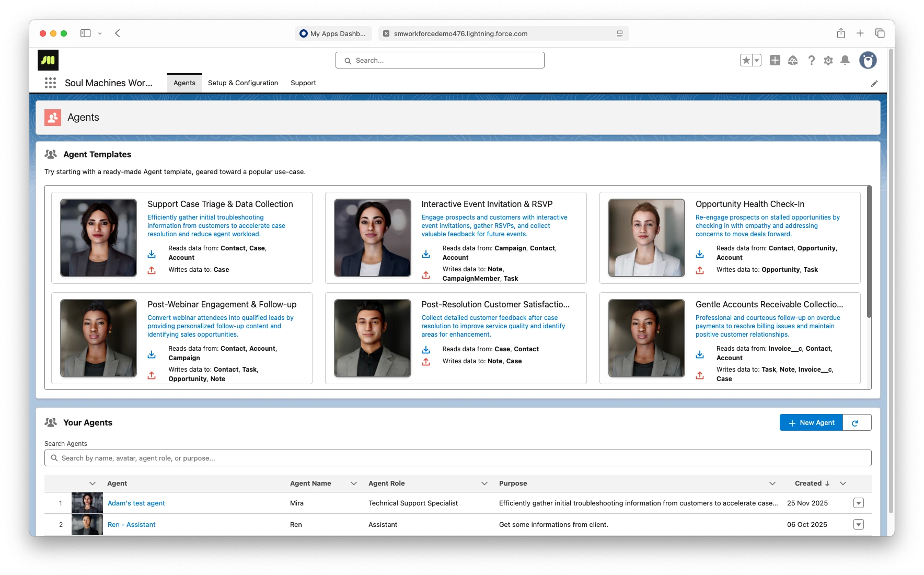
Task: Expand the favorites list dropdown arrow
Action: click(x=757, y=60)
